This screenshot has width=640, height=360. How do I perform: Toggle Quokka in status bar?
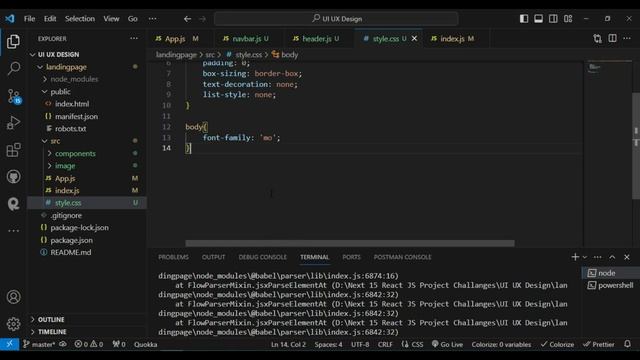145,344
